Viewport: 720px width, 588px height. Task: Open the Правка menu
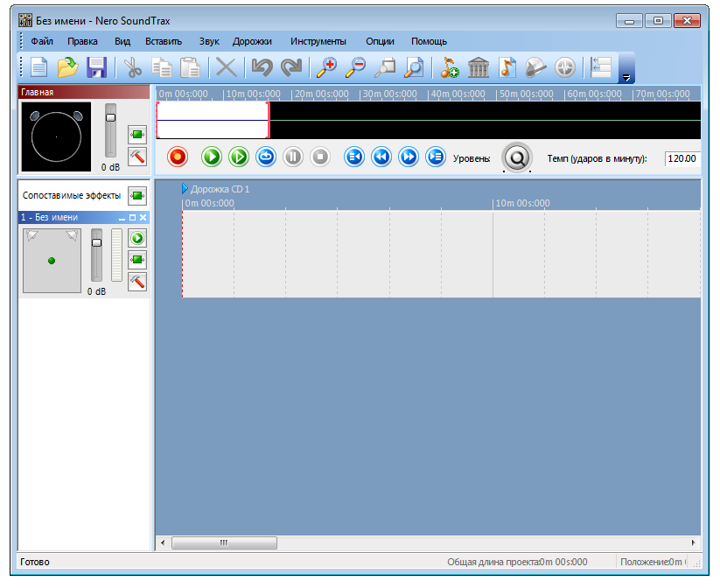pos(82,41)
